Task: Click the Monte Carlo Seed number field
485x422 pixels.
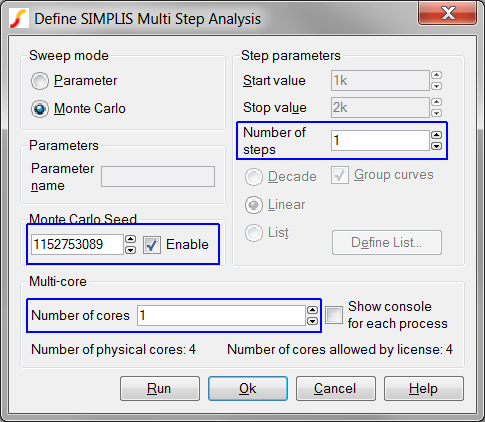Action: 77,244
